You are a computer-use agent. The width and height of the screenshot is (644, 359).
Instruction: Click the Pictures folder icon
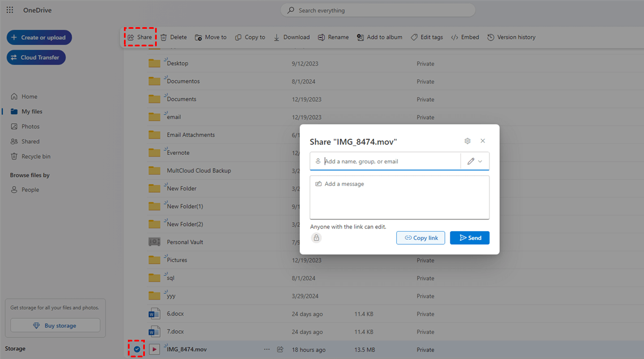154,259
